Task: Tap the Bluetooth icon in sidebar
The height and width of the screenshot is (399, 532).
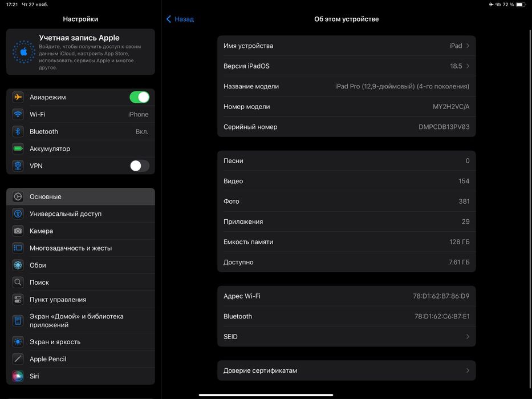Action: [x=18, y=131]
